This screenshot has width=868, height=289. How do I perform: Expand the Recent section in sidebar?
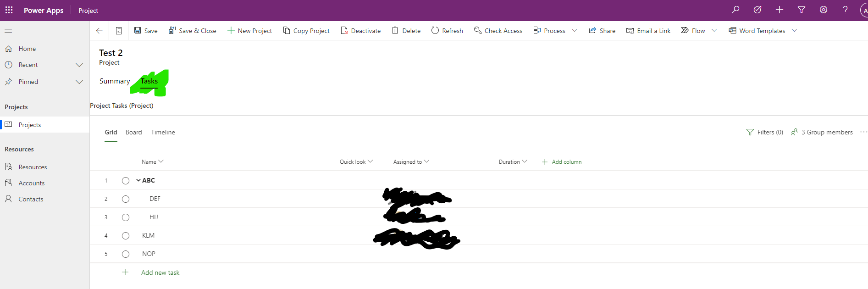pos(79,65)
